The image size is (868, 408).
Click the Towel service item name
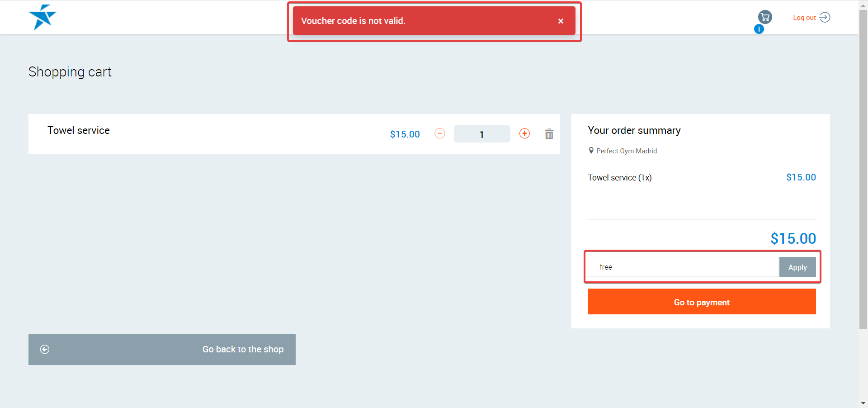79,130
